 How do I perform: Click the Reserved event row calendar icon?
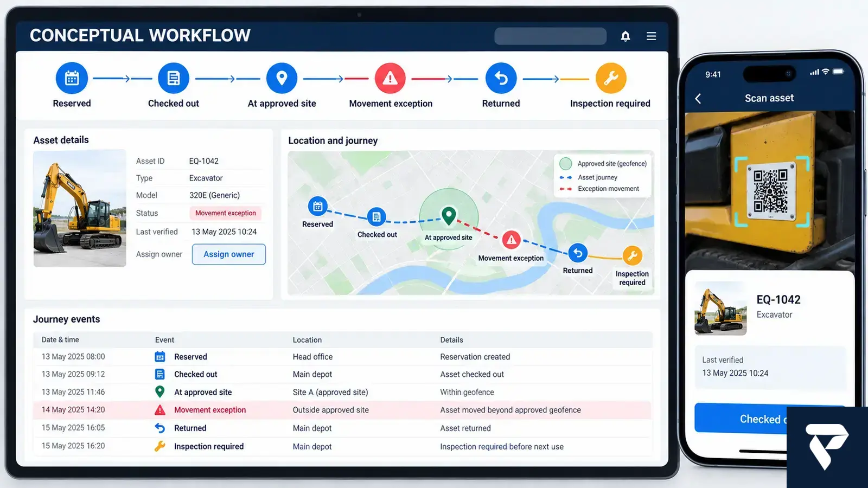coord(160,357)
